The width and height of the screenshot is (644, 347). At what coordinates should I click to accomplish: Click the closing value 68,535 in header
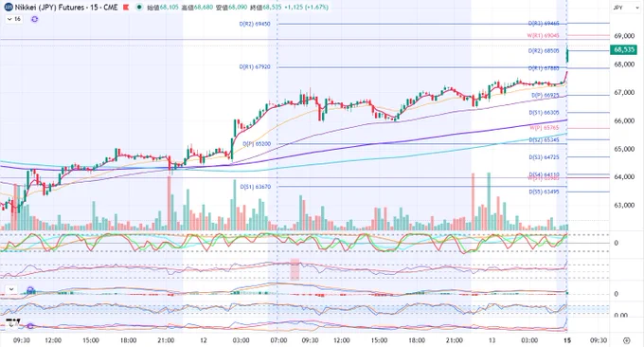point(273,7)
